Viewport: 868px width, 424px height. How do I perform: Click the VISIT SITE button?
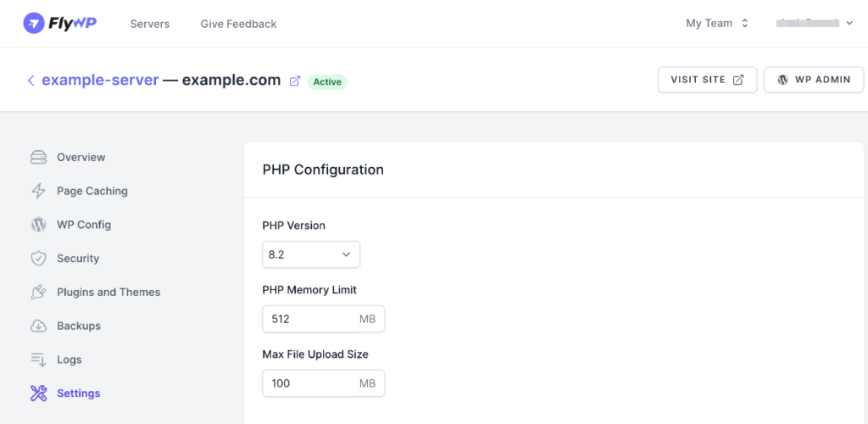coord(708,80)
